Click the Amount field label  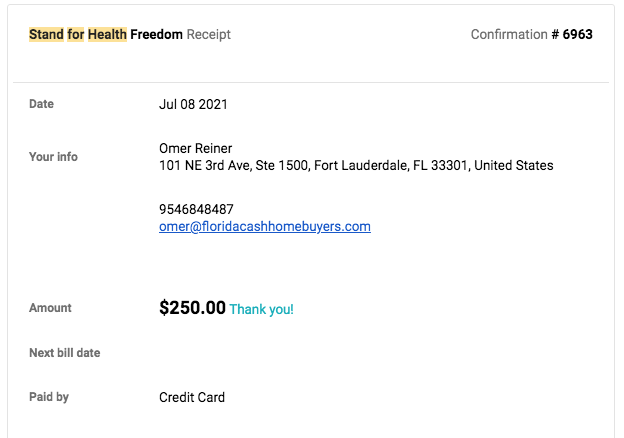[x=50, y=308]
